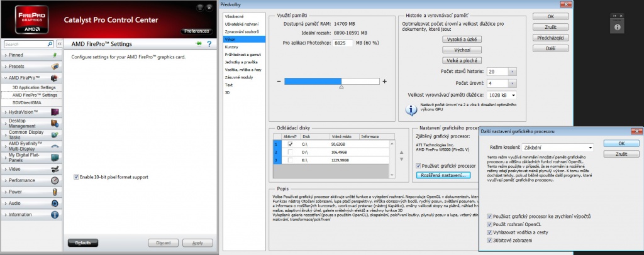644x255 pixels.
Task: Expand Pinned category
Action: click(x=6, y=55)
